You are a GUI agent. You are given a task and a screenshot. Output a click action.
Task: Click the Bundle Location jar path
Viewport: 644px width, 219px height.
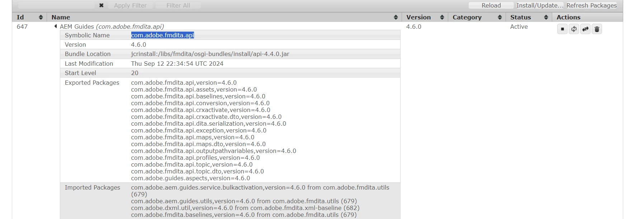pos(210,54)
